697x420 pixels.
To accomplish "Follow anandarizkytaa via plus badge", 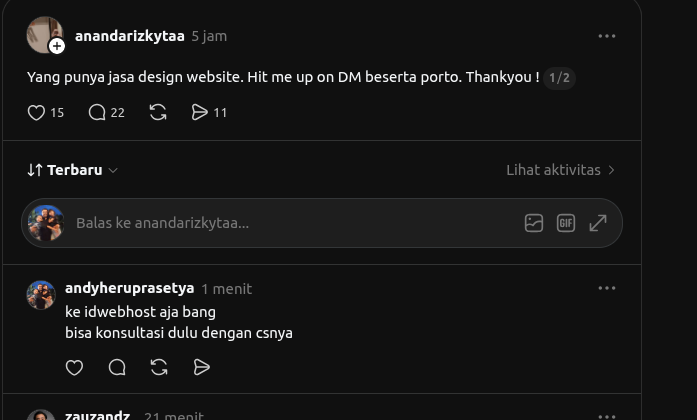I will (57, 46).
